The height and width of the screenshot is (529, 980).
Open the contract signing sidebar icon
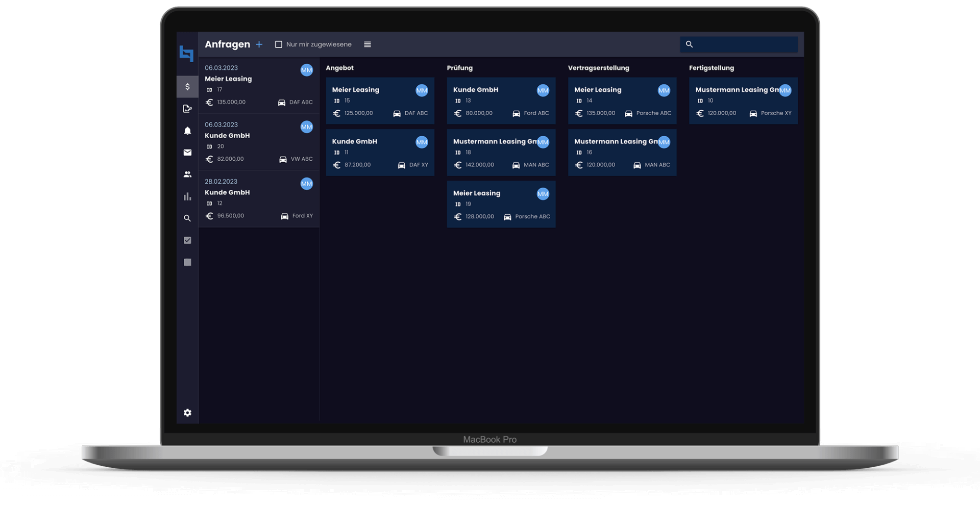(187, 109)
